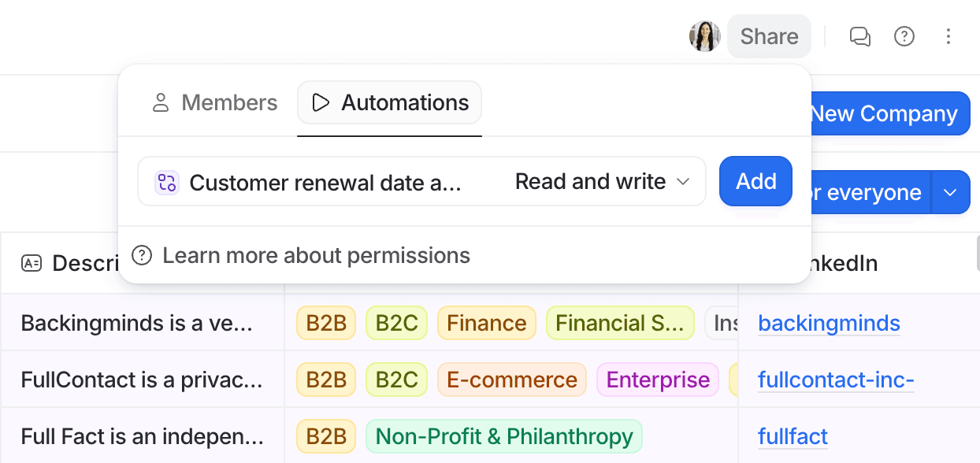The height and width of the screenshot is (463, 980).
Task: Switch to the Members tab
Action: coord(213,102)
